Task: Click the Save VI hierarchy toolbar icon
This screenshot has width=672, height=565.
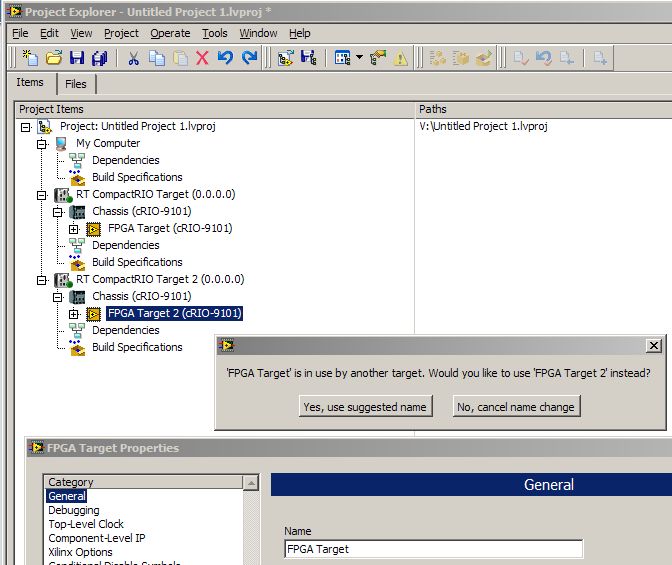Action: coord(309,57)
